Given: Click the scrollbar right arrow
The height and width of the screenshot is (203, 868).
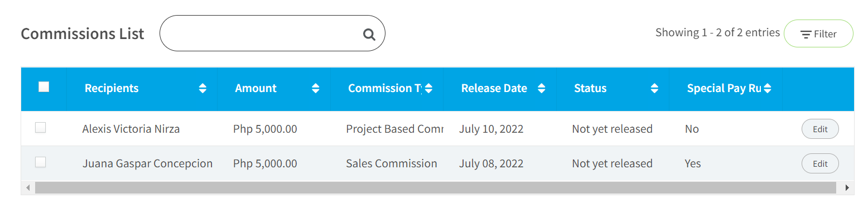Looking at the screenshot, I should (x=847, y=187).
